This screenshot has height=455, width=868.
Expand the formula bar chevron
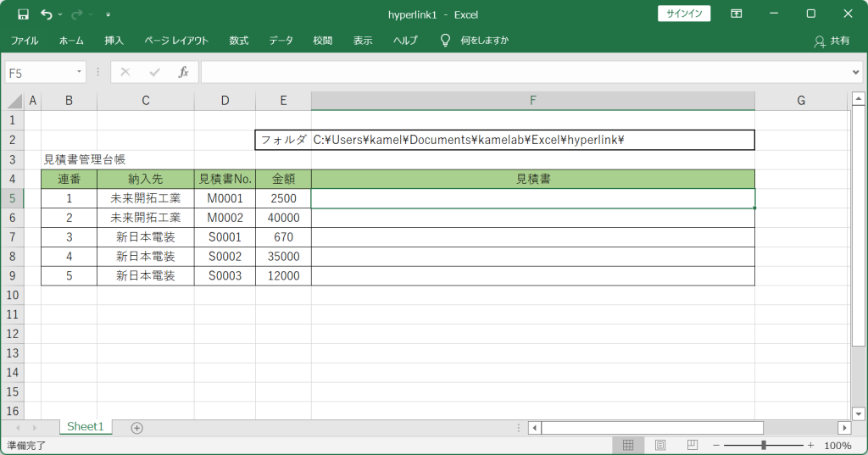[856, 72]
